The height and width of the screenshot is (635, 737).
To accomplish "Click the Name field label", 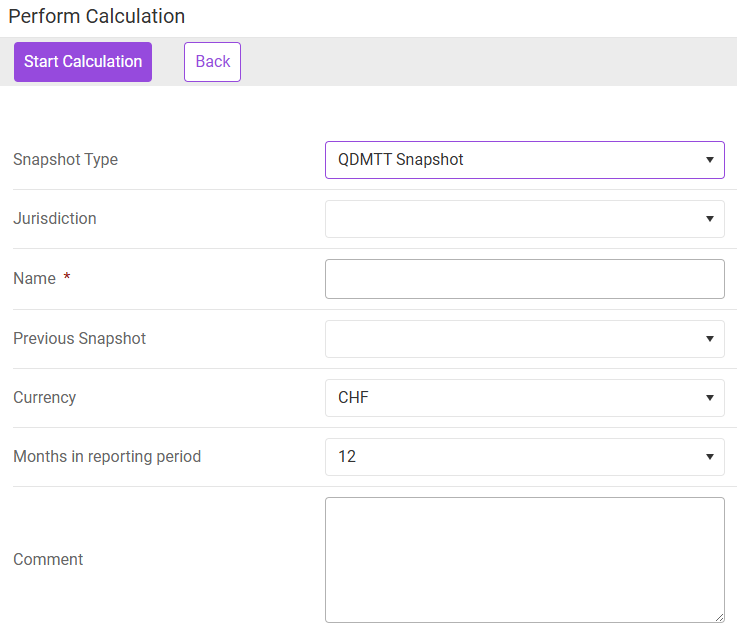I will point(35,278).
